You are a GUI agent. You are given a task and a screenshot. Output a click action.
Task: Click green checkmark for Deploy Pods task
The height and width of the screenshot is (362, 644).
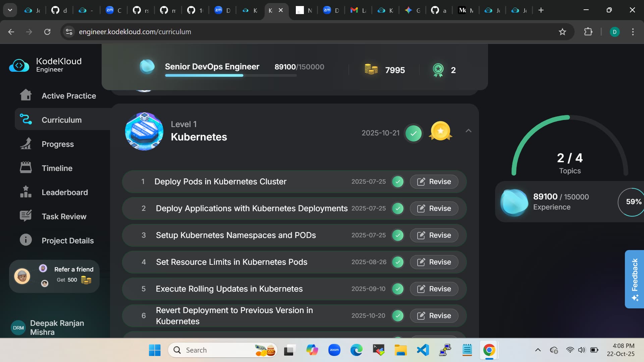pos(398,182)
